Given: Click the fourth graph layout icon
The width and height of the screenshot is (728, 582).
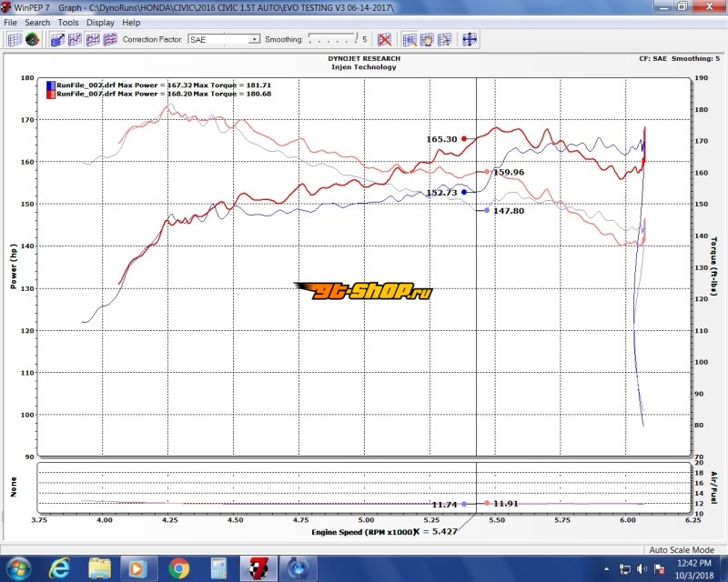Looking at the screenshot, I should (110, 39).
